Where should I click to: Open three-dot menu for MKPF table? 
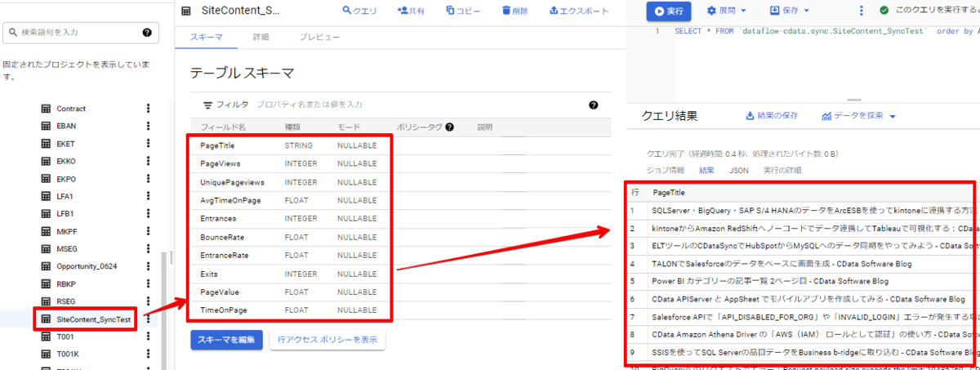(148, 232)
